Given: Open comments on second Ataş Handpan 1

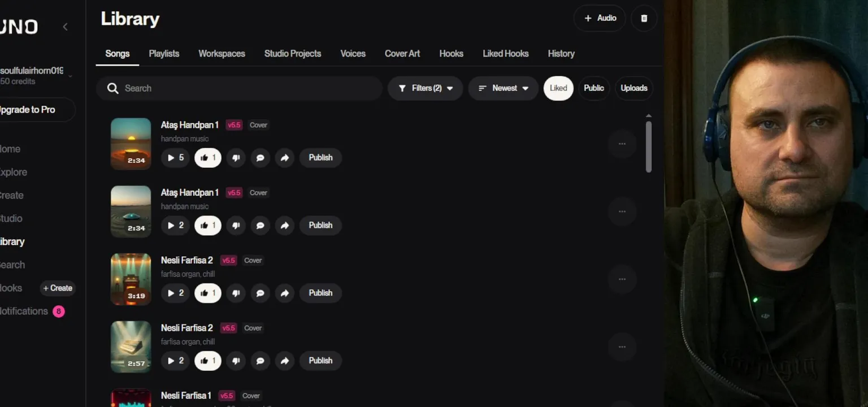Looking at the screenshot, I should pyautogui.click(x=260, y=226).
